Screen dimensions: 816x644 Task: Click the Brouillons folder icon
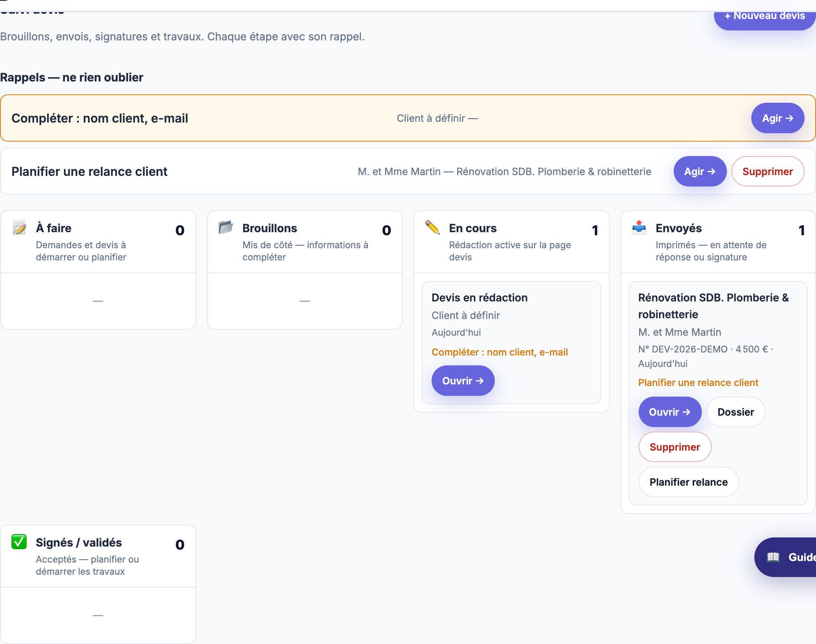[x=226, y=227]
